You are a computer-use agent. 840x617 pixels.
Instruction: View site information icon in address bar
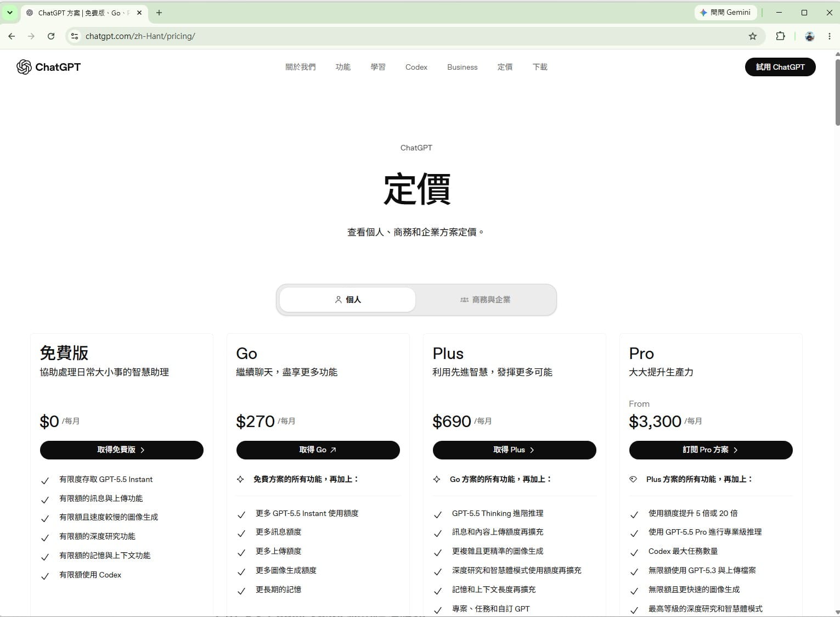[75, 36]
